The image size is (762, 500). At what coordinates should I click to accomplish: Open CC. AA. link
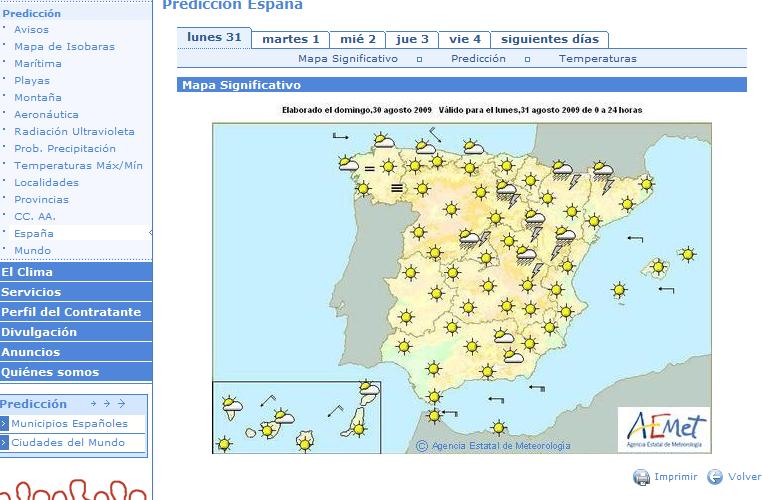click(x=35, y=217)
